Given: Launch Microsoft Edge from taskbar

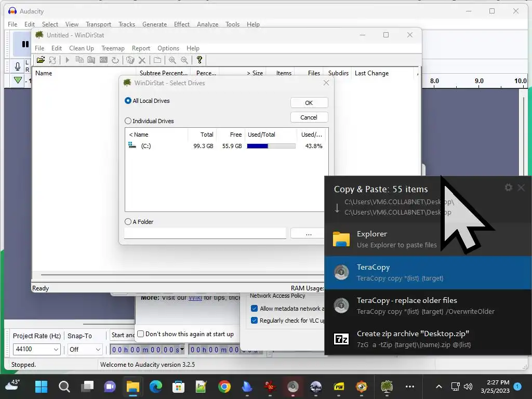Looking at the screenshot, I should 156,387.
